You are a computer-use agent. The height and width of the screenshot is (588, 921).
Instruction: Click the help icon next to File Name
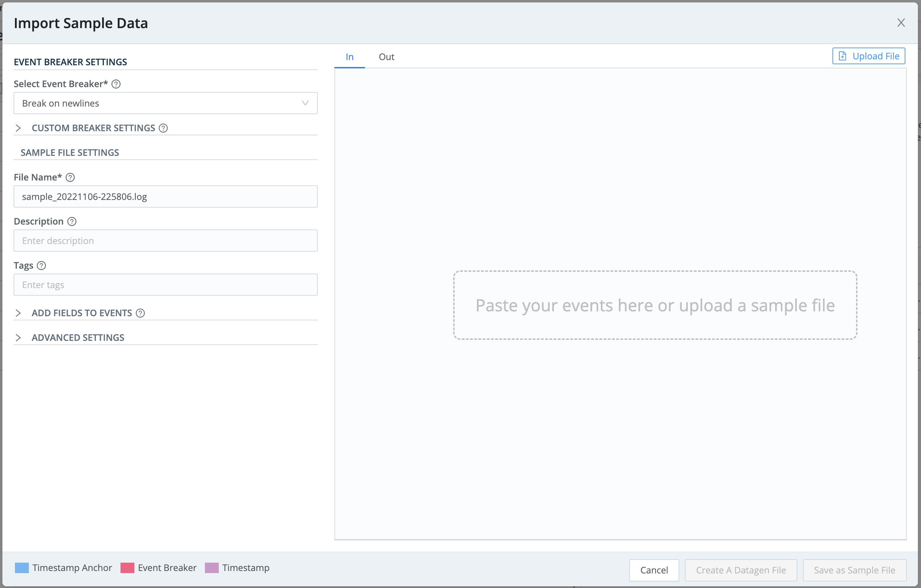(70, 177)
